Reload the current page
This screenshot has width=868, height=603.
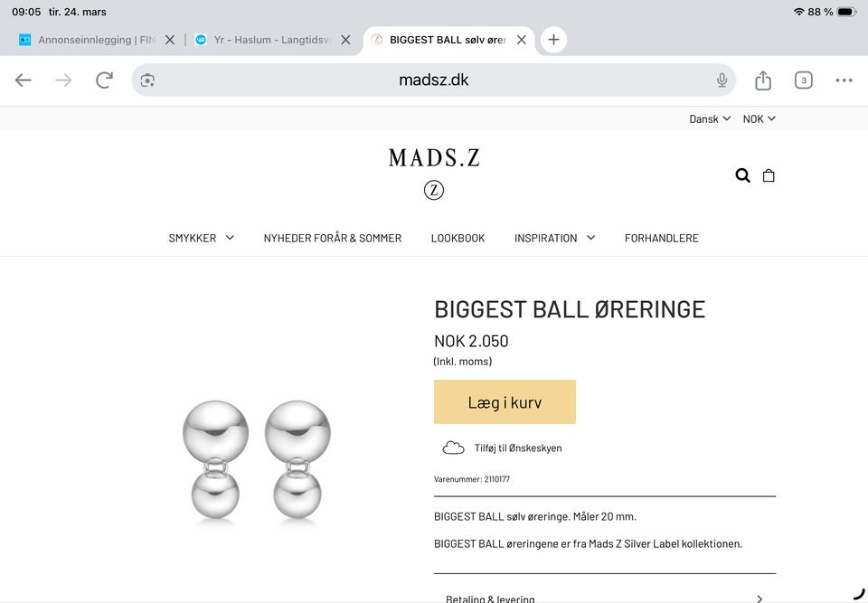click(104, 80)
